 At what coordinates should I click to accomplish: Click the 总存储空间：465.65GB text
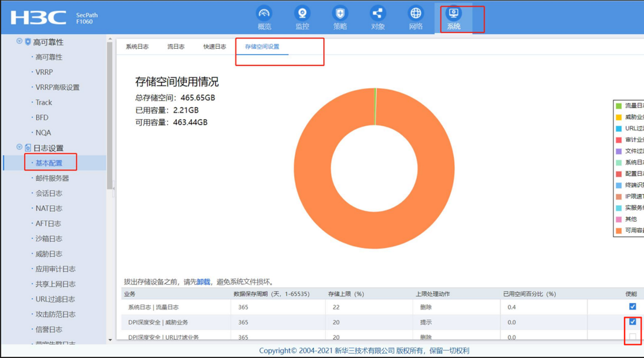pos(175,98)
